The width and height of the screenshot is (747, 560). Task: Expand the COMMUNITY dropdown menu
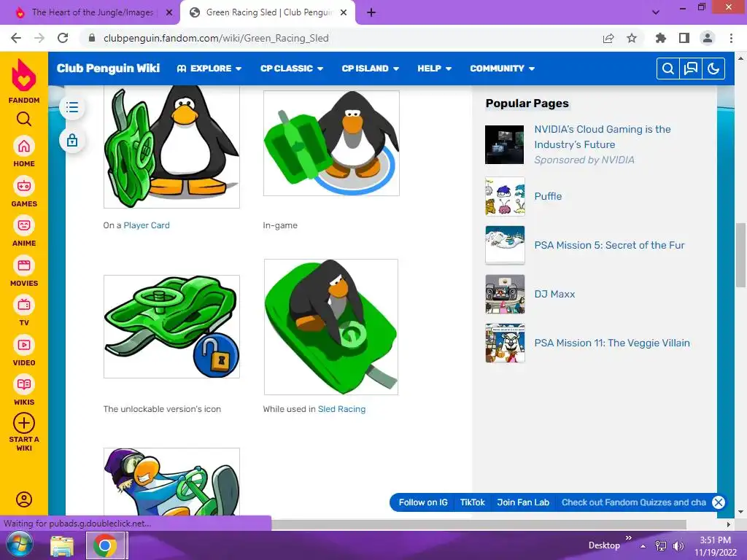pos(502,69)
